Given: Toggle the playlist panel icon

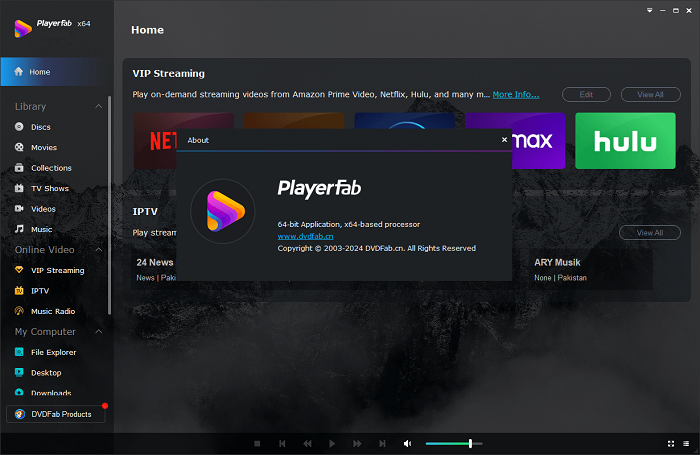Looking at the screenshot, I should 688,443.
